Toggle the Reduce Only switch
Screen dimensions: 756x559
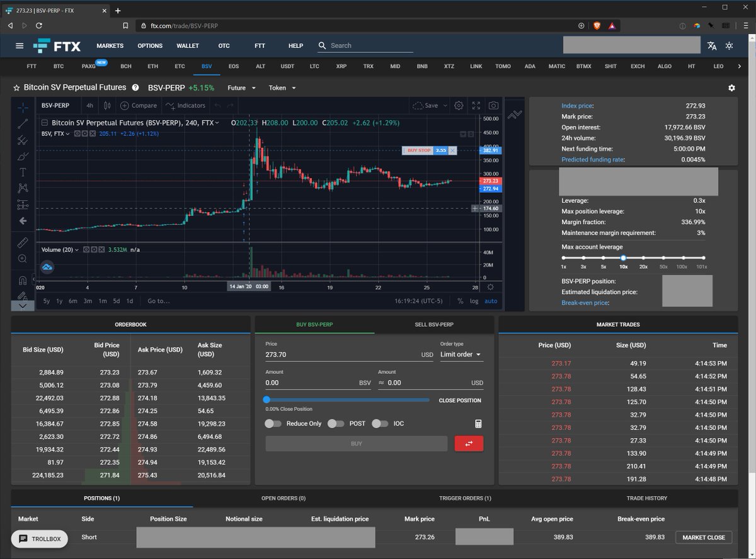tap(273, 424)
